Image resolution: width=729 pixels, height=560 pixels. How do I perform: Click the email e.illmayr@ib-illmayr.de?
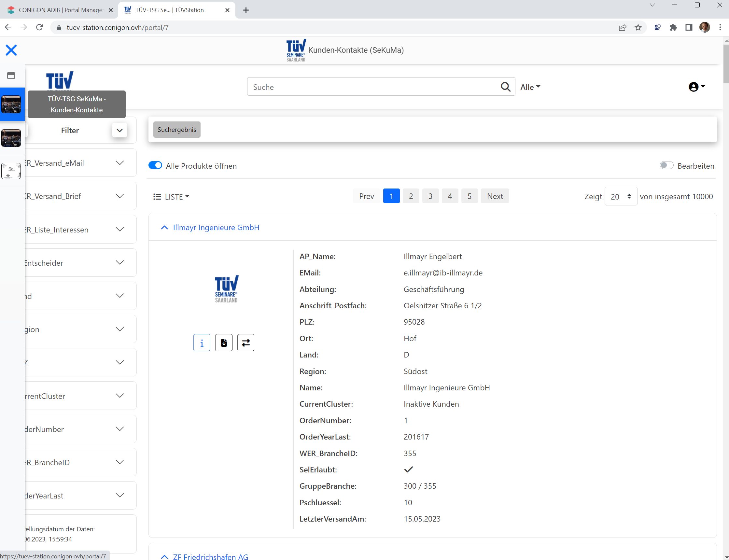tap(443, 273)
